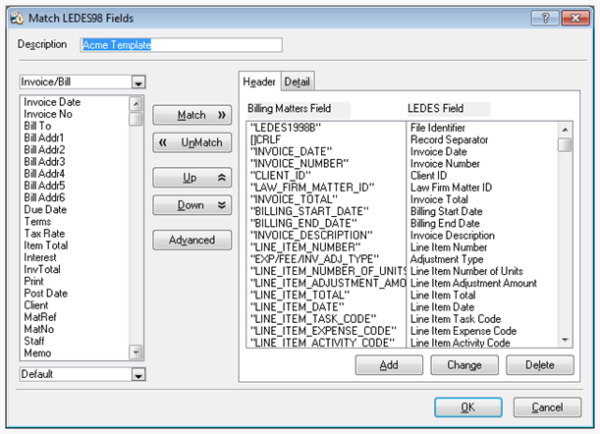Open the Invoice/Bill dropdown

(138, 82)
